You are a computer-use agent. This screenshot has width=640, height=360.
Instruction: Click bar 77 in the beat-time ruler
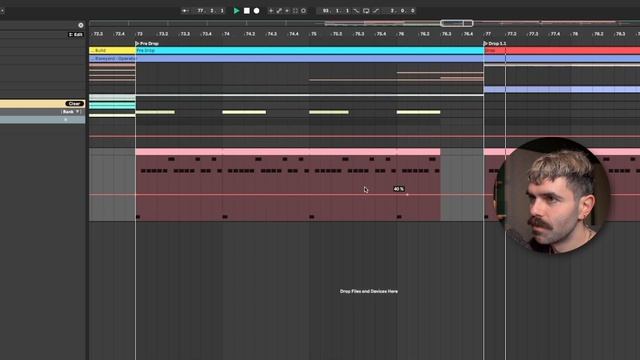tap(488, 34)
